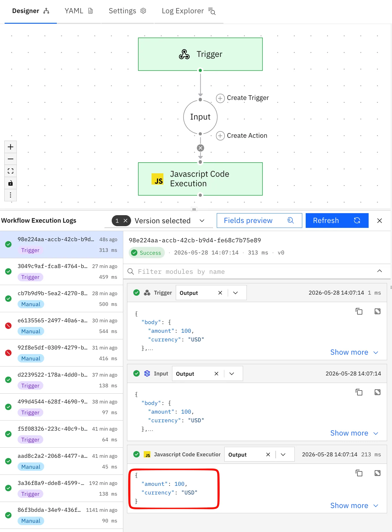The height and width of the screenshot is (532, 392).
Task: Select the Input circle node
Action: [x=200, y=117]
